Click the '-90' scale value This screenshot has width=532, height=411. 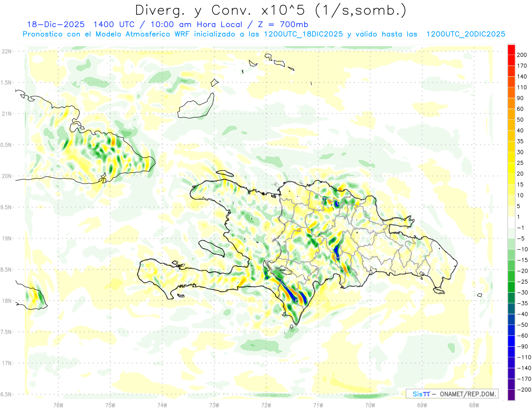(523, 346)
